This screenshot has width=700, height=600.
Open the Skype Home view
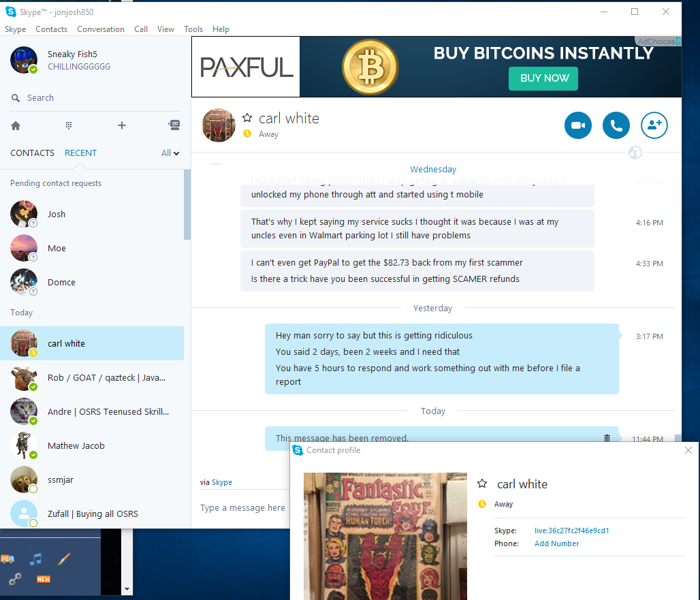point(16,126)
